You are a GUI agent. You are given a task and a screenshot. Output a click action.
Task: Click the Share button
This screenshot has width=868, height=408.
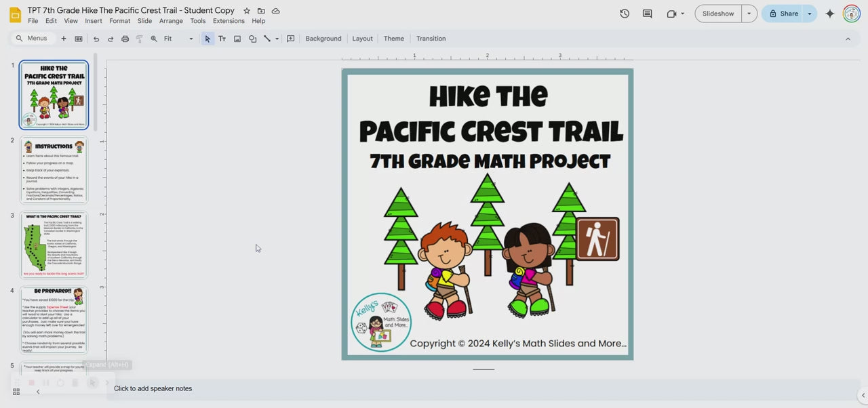tap(783, 14)
